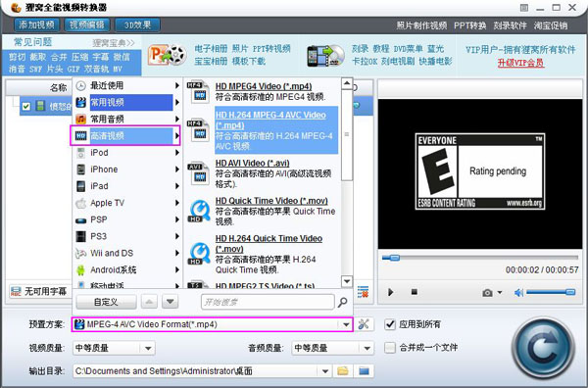Click the camera snapshot icon
588x388 pixels.
(x=487, y=293)
